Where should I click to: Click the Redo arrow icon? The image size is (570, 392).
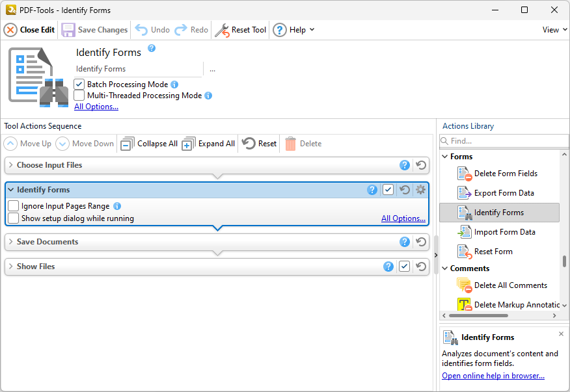coord(181,30)
